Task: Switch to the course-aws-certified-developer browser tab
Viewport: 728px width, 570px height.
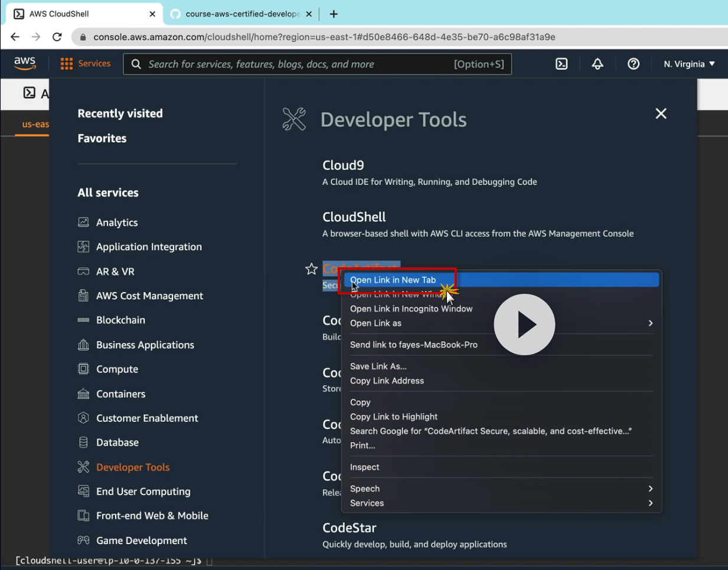Action: pyautogui.click(x=242, y=14)
